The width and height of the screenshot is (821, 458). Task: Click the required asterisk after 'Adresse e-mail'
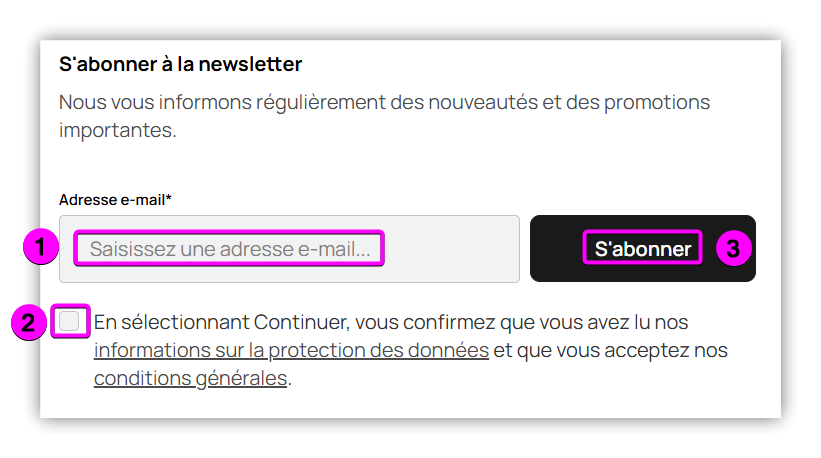tap(169, 198)
